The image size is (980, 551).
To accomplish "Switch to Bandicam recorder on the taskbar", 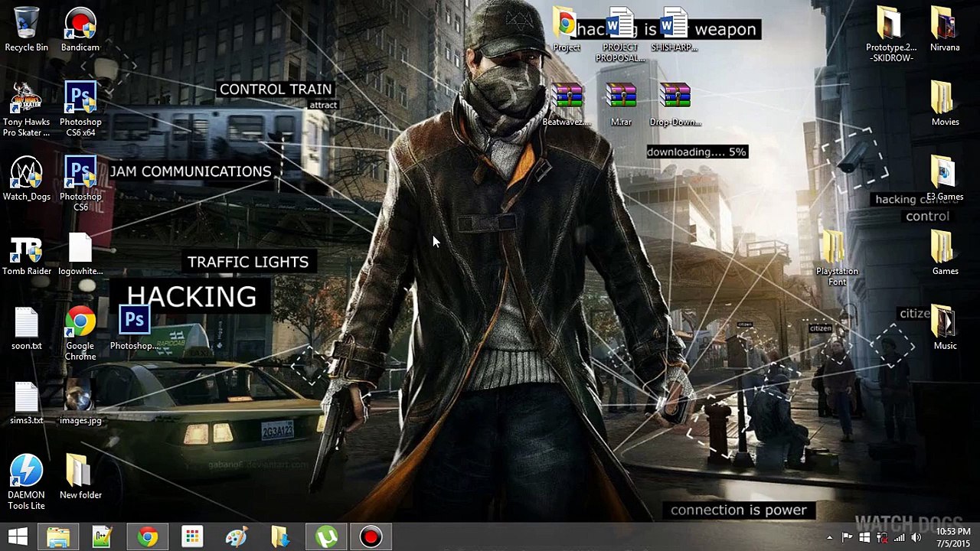I will [371, 537].
